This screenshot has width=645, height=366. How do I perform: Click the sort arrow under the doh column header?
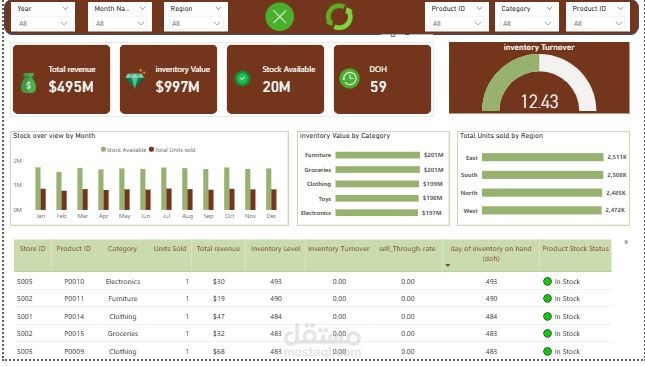click(448, 265)
